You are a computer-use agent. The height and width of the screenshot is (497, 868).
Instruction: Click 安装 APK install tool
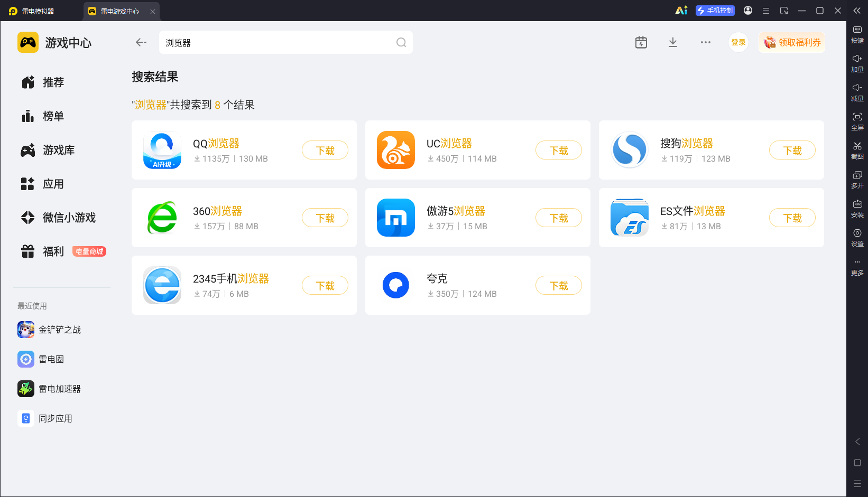tap(857, 209)
